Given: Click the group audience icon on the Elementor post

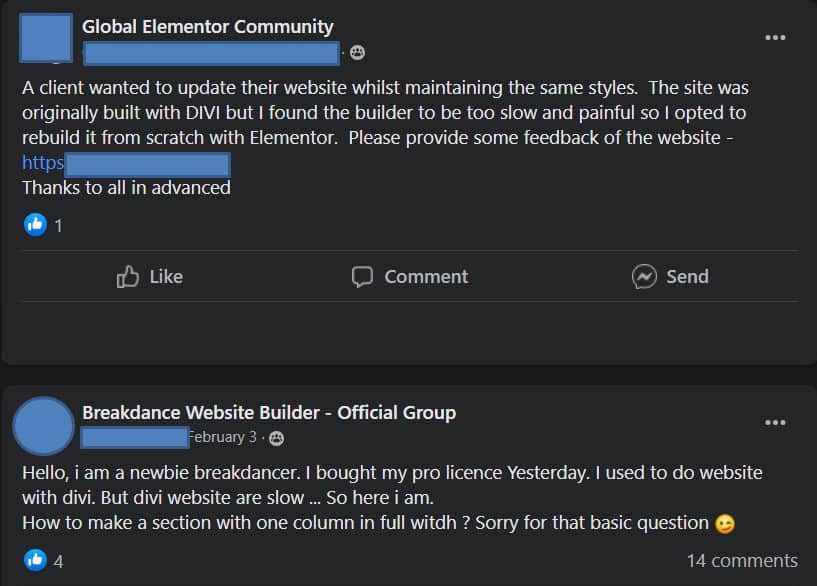Looking at the screenshot, I should (x=357, y=53).
